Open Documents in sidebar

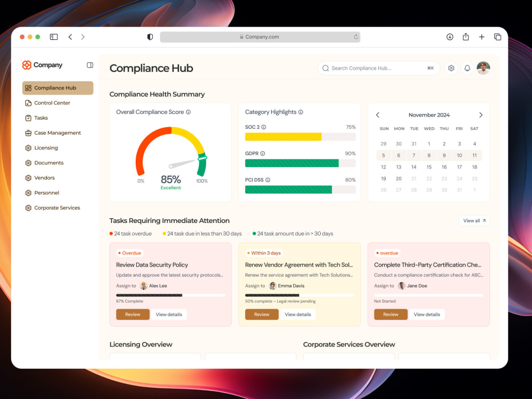coord(57,162)
